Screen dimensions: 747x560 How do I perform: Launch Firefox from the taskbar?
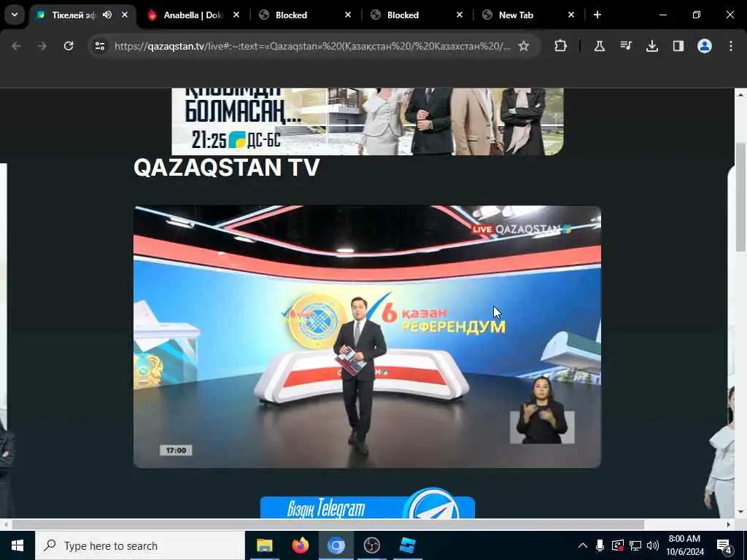300,545
